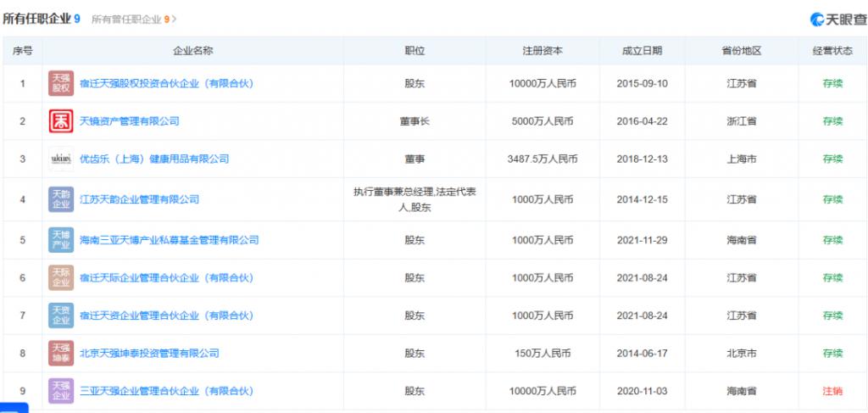Click the 天强坤泰 logo icon
The width and height of the screenshot is (868, 413).
pos(61,353)
